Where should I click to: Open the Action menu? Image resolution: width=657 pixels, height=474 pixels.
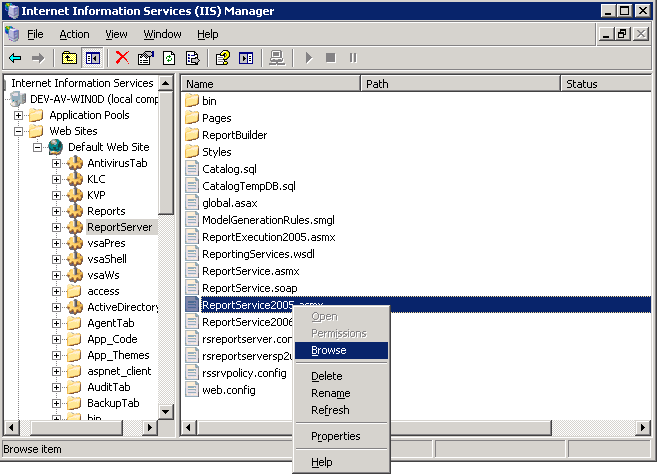coord(74,34)
